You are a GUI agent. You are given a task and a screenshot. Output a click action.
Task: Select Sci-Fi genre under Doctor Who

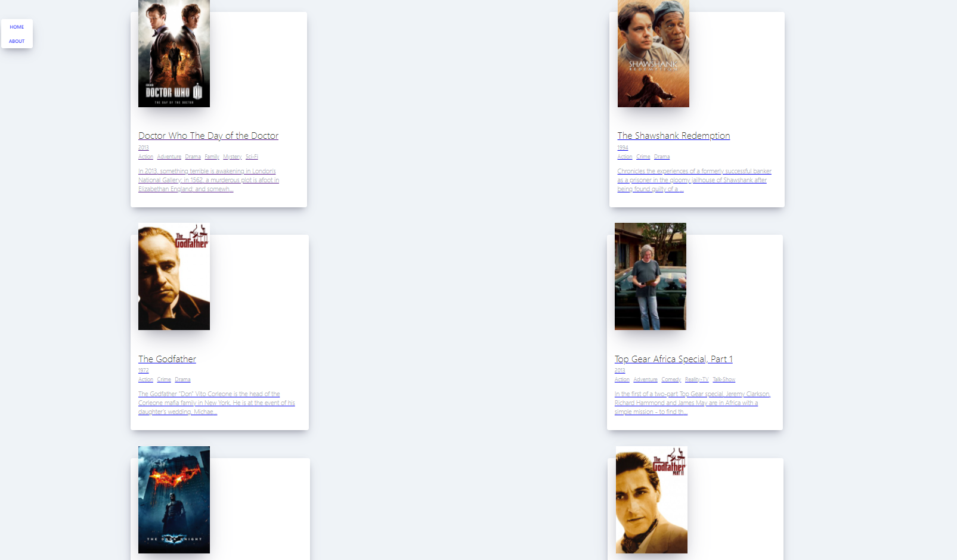252,157
